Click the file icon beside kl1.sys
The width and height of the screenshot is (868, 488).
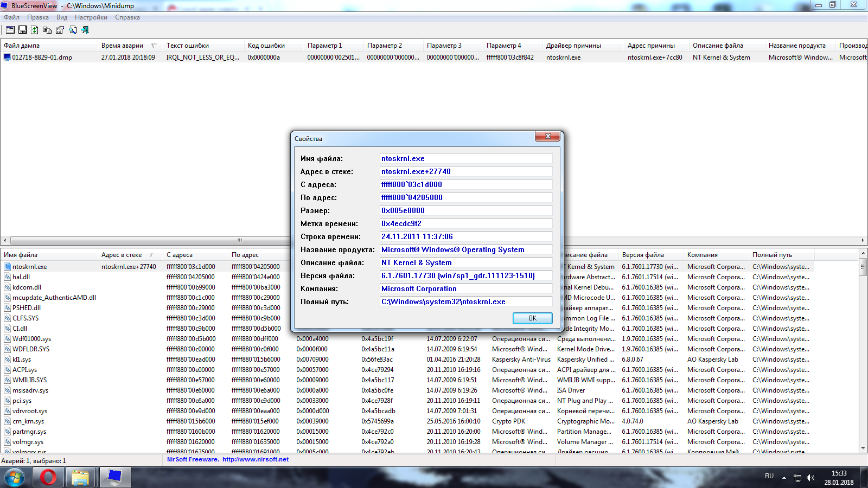click(8, 359)
